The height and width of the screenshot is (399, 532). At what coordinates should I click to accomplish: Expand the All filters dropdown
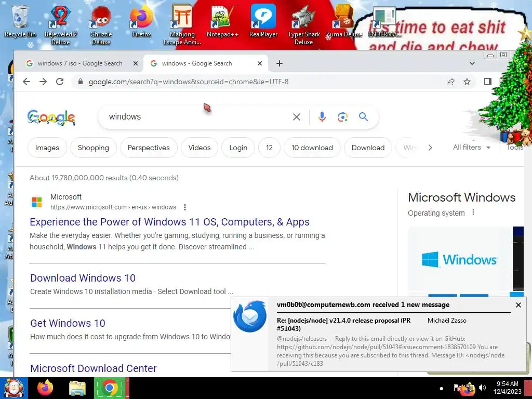click(472, 147)
